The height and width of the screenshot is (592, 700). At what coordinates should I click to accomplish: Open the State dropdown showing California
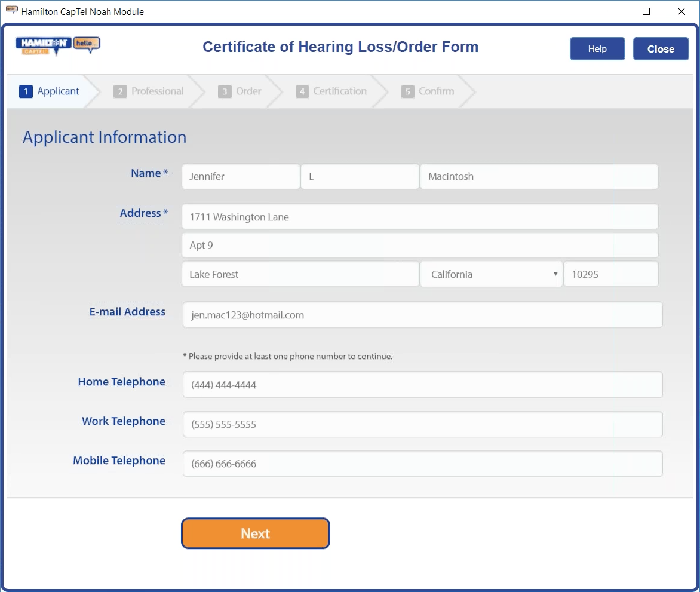point(491,274)
